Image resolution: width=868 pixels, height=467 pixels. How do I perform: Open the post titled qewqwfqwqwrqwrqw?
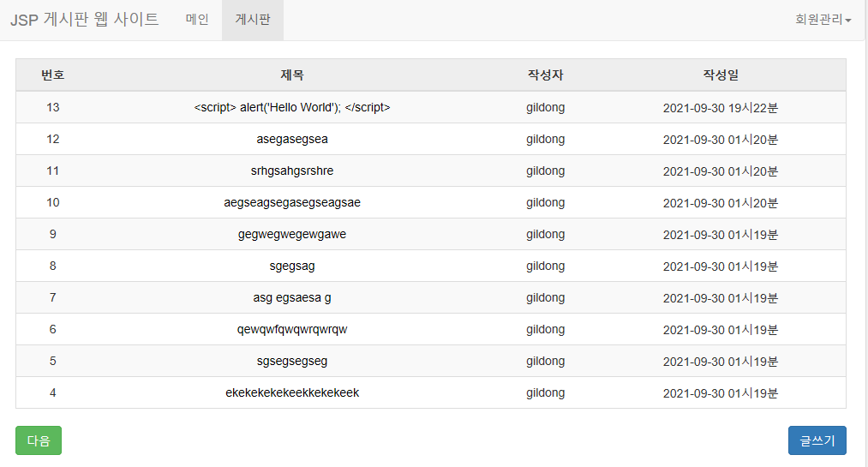292,329
